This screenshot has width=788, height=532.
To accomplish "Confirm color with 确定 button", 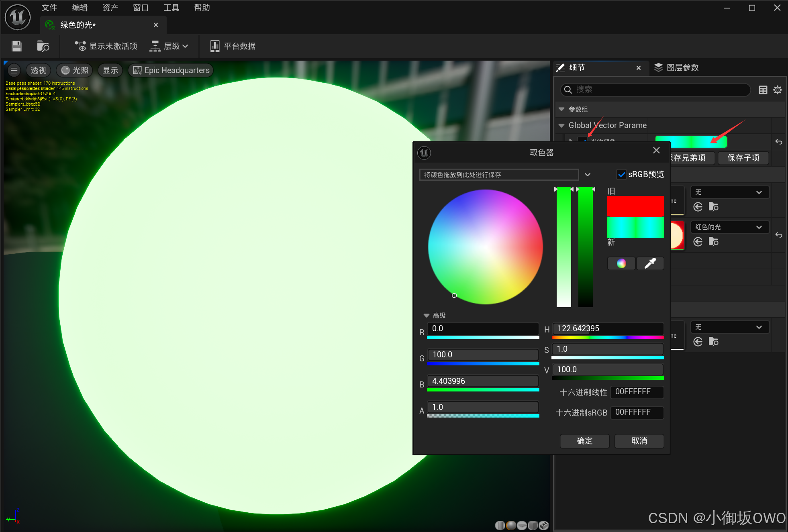I will tap(584, 441).
